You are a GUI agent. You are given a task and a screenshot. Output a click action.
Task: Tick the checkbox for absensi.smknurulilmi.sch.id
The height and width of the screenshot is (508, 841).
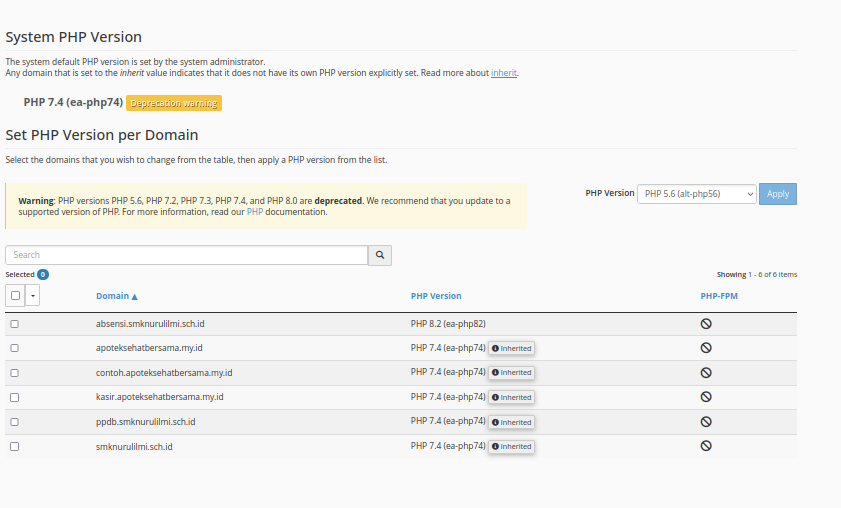pos(14,324)
